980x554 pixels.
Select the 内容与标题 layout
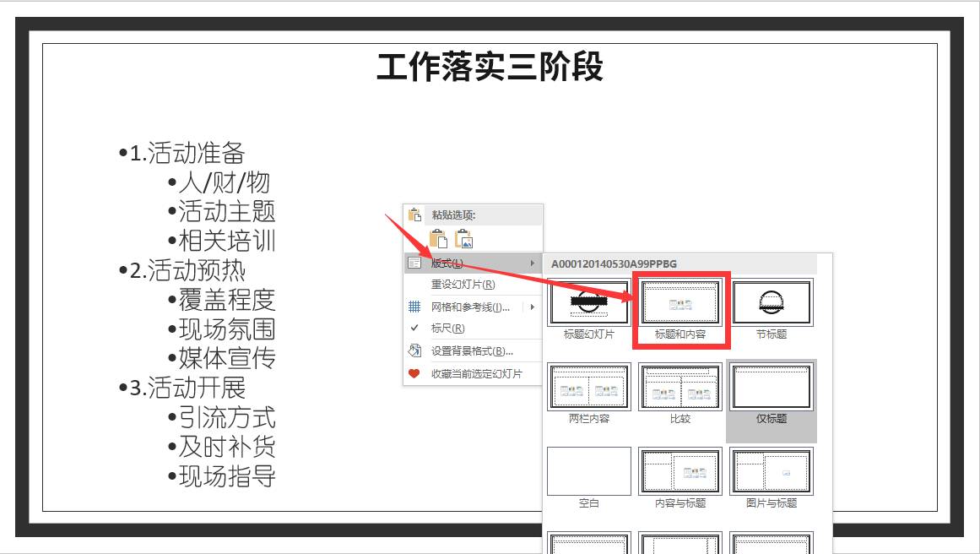click(x=680, y=471)
